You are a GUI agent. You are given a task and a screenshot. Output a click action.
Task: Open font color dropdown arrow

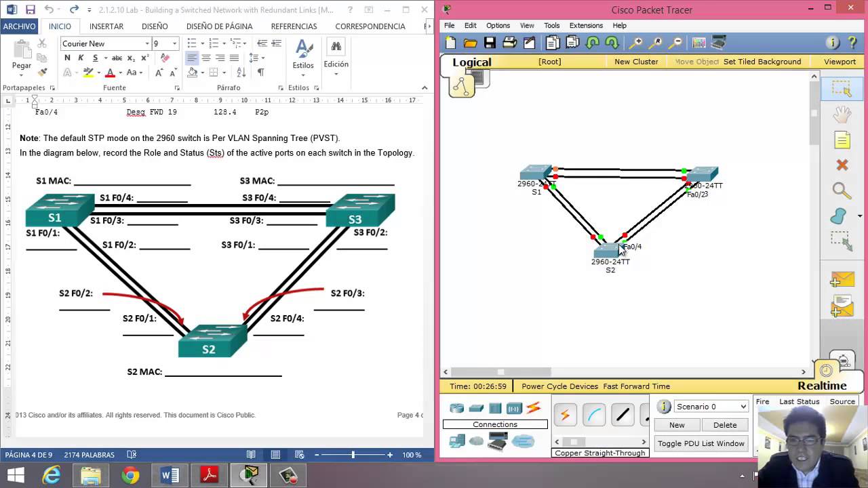coord(120,73)
